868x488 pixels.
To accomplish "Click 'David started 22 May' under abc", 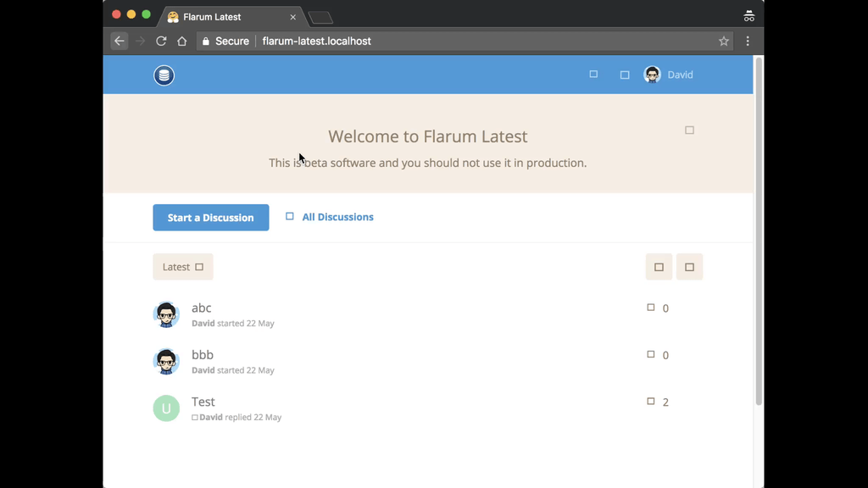I will pos(233,323).
